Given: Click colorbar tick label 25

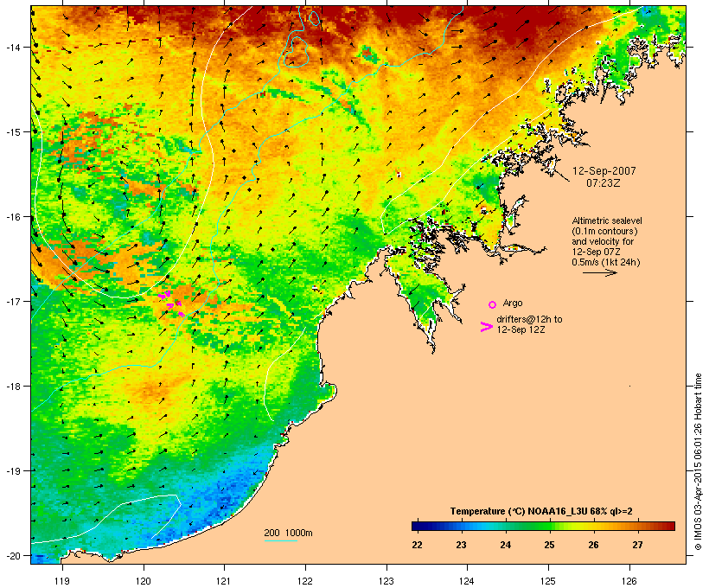Looking at the screenshot, I should 549,545.
